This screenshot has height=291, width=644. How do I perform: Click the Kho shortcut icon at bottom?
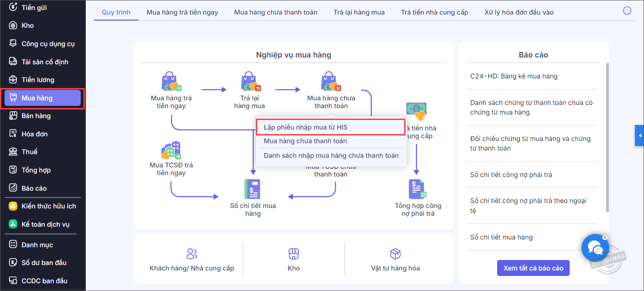tap(294, 254)
